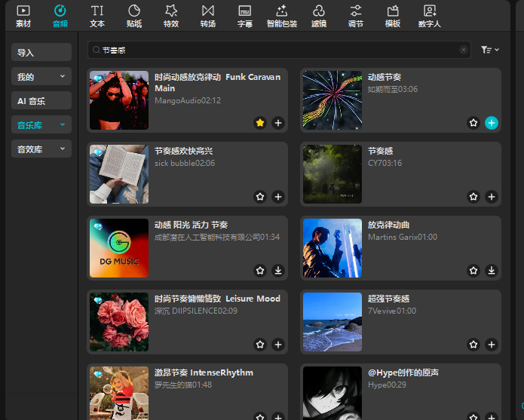This screenshot has height=420, width=524.
Task: Download the 放克律动曲 track
Action: (492, 271)
